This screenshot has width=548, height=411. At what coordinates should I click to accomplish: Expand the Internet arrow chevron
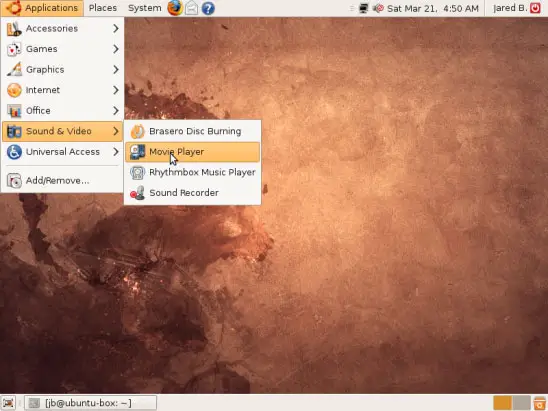point(116,90)
